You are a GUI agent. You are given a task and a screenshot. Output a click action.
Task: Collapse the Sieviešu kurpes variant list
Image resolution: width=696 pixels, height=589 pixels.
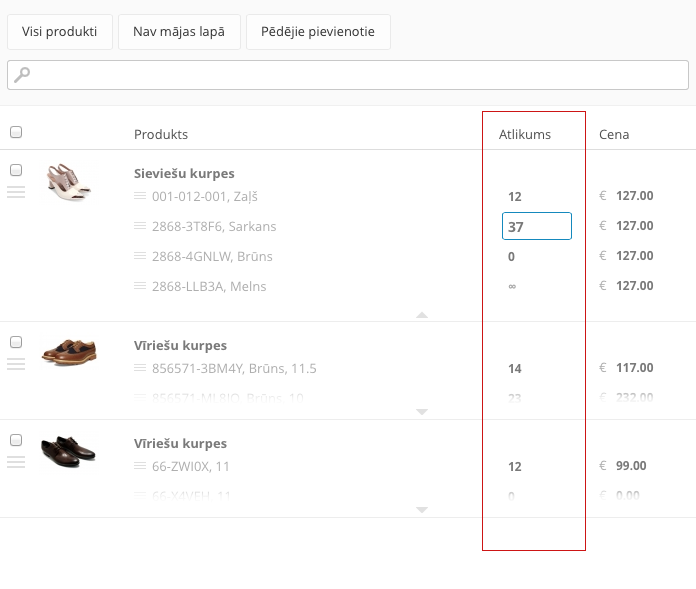[x=422, y=315]
